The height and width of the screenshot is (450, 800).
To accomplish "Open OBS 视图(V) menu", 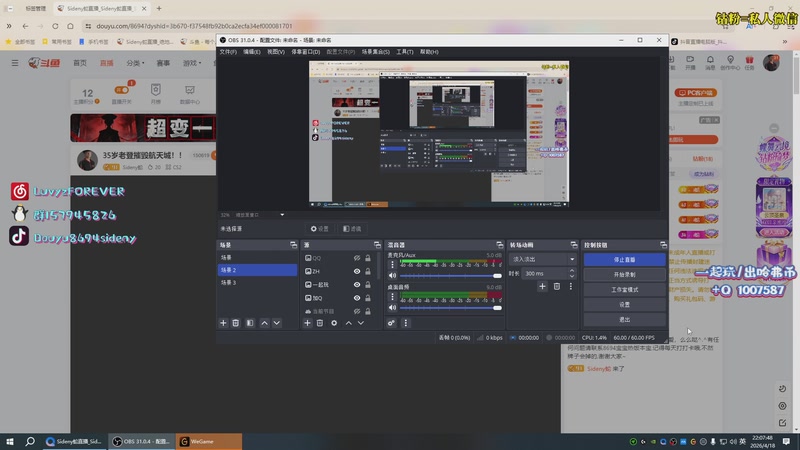I will [x=276, y=52].
